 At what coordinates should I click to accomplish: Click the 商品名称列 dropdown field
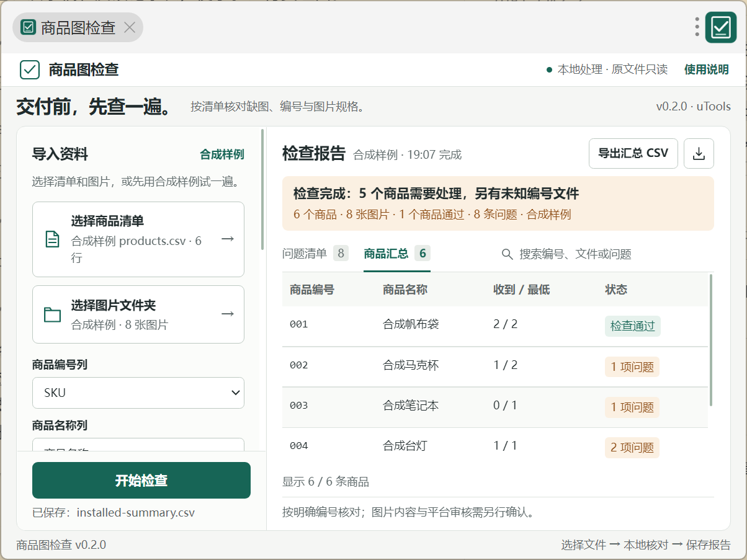coord(138,444)
